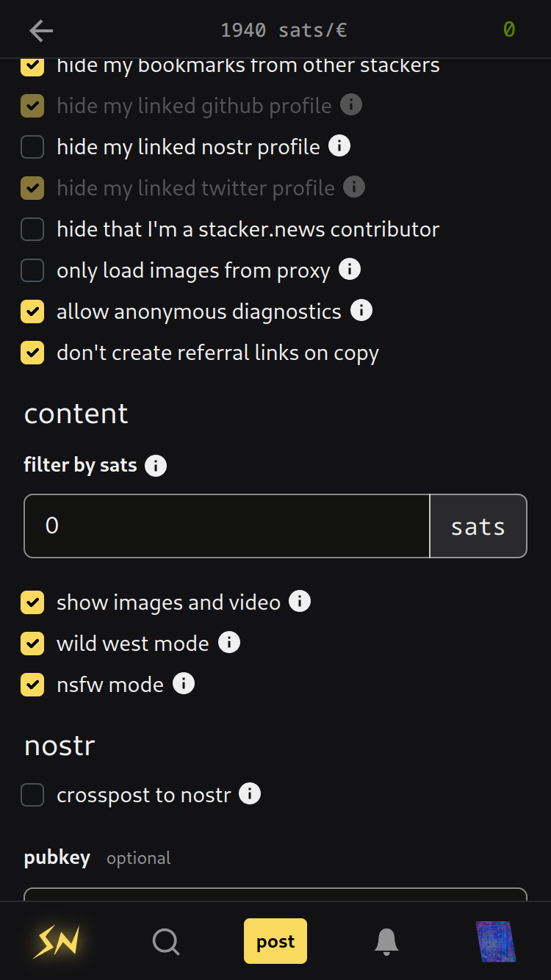
Task: Show info for image proxy option
Action: (350, 270)
